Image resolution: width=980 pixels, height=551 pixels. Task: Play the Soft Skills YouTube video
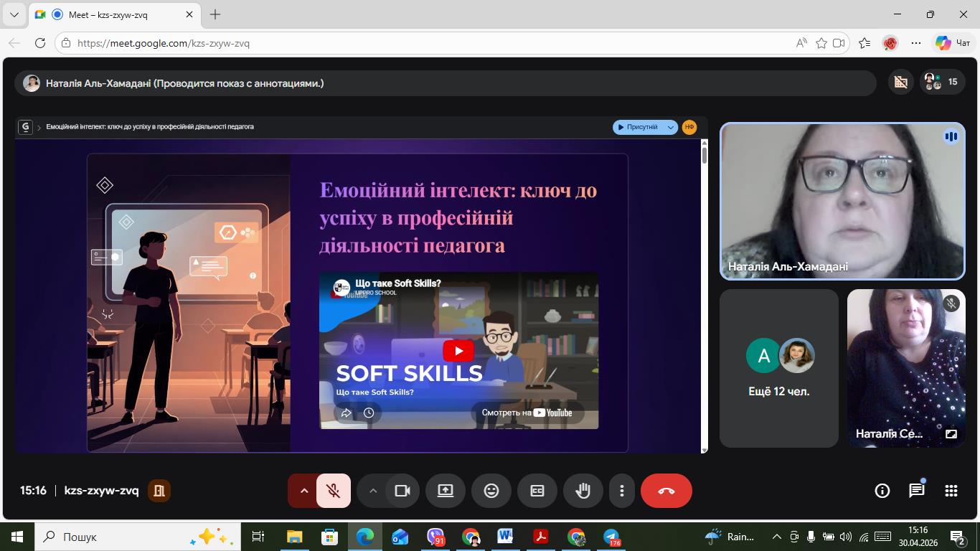coord(458,351)
